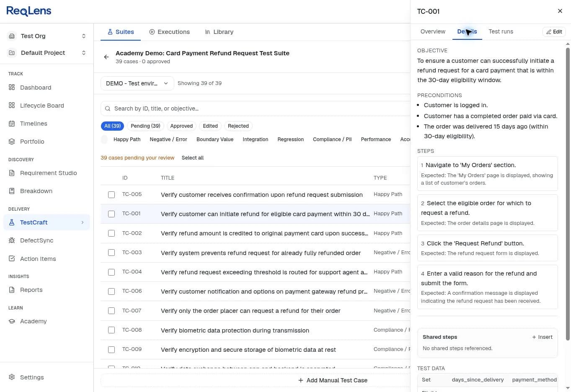Viewport: 571px width, 392px height.
Task: Click the DefectSync bug icon
Action: tap(12, 240)
